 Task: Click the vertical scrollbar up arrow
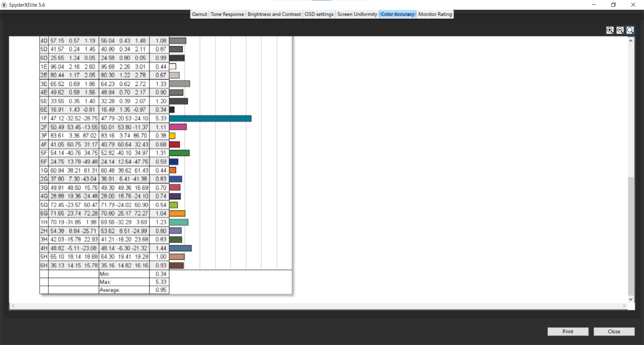[631, 41]
